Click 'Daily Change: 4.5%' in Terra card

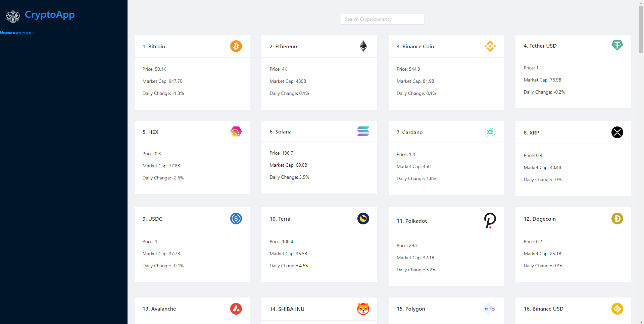[289, 266]
